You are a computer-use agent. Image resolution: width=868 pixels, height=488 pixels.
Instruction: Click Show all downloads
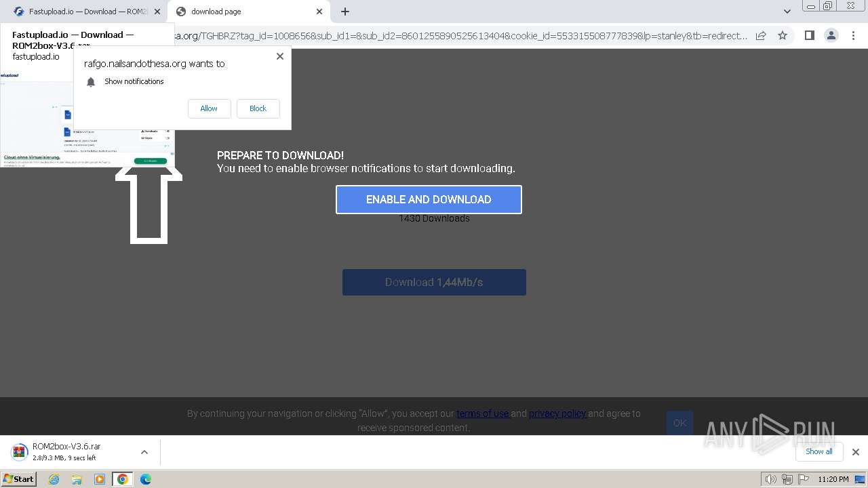pos(818,451)
